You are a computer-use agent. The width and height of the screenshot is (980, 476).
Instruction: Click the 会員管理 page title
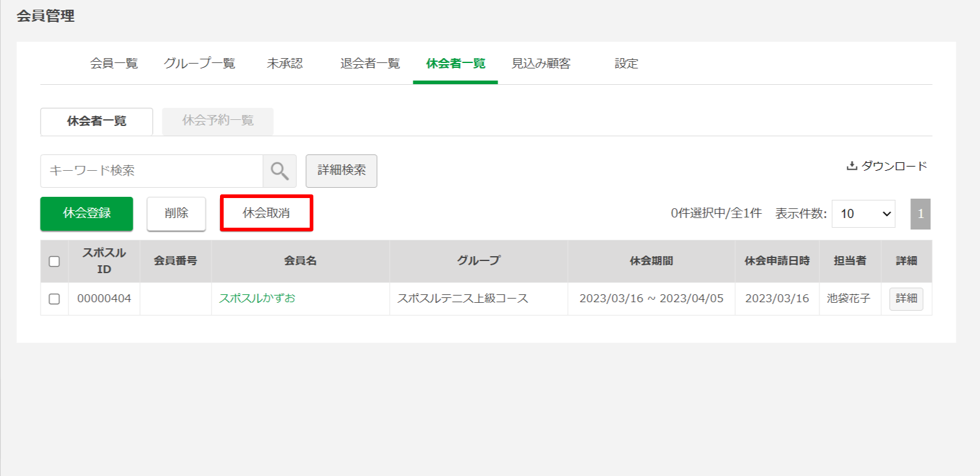pyautogui.click(x=45, y=16)
